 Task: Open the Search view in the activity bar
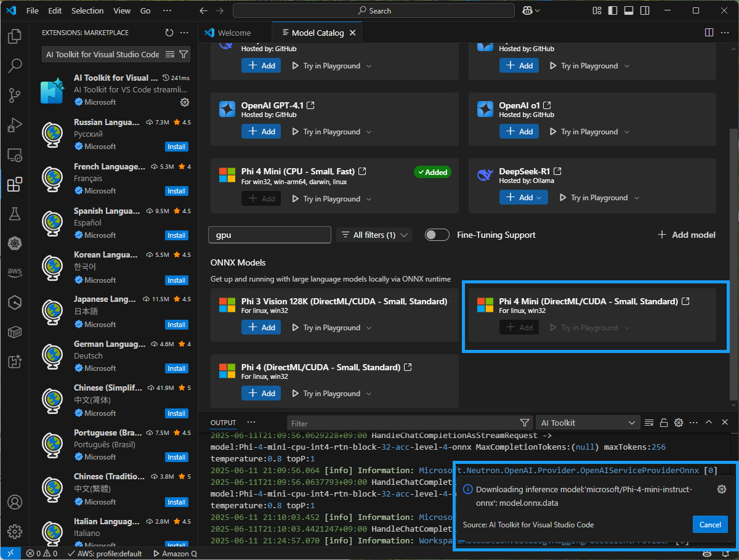click(x=15, y=66)
